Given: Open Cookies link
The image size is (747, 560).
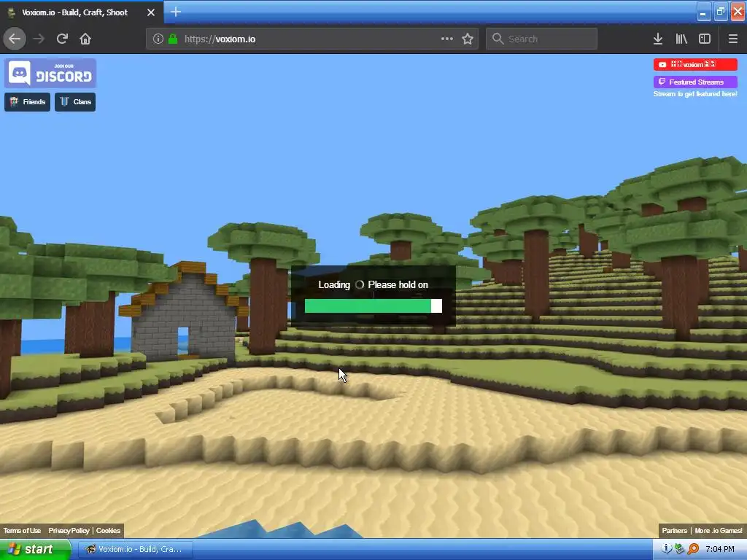Looking at the screenshot, I should 108,531.
